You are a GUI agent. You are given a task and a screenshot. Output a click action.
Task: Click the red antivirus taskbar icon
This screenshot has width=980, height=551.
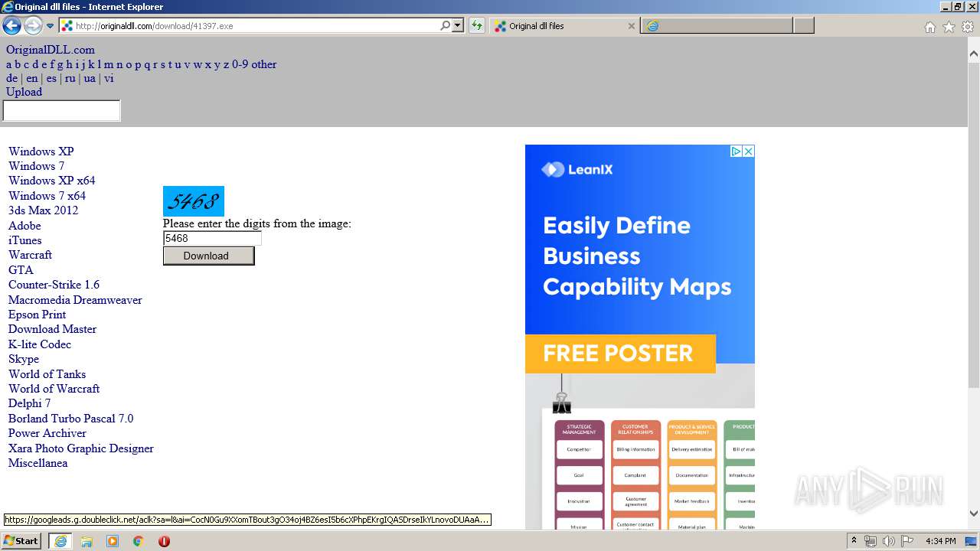point(164,541)
